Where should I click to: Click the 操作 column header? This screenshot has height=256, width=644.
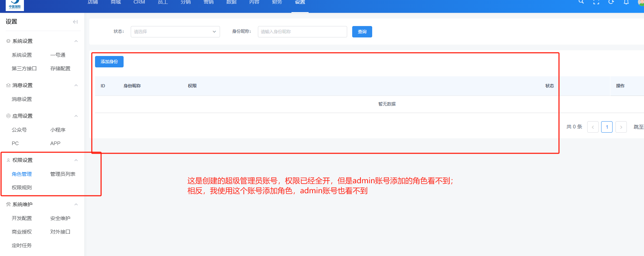[620, 86]
